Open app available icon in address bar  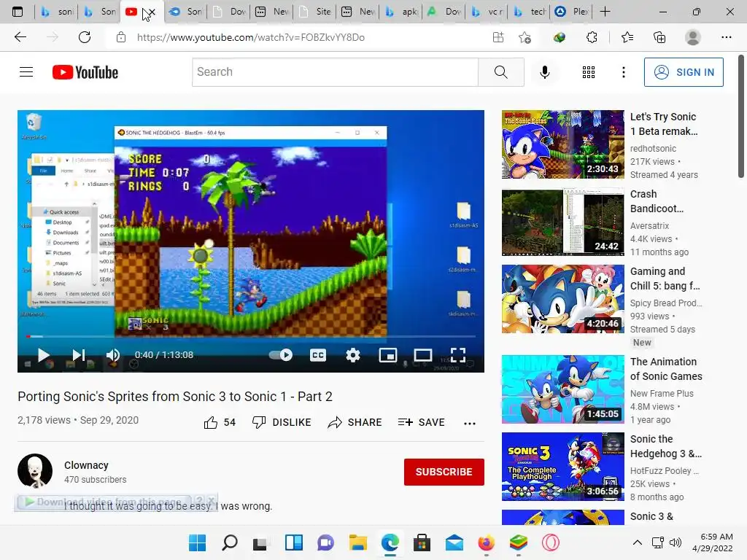coord(498,37)
